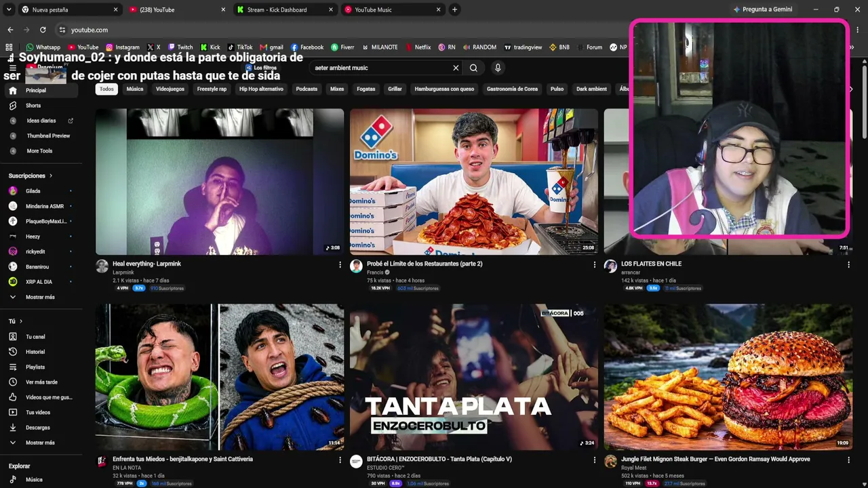Switch to the Nueva pestaña tab
The width and height of the screenshot is (868, 488).
tap(69, 9)
